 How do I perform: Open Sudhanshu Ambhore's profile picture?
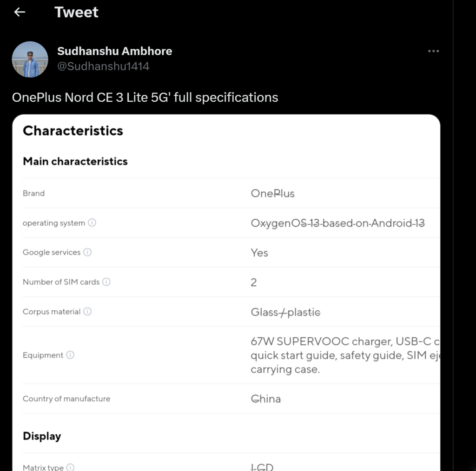pos(30,59)
